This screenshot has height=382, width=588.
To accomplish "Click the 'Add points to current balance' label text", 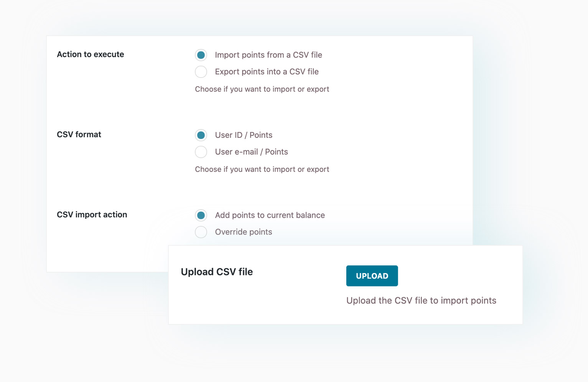I will (x=270, y=215).
